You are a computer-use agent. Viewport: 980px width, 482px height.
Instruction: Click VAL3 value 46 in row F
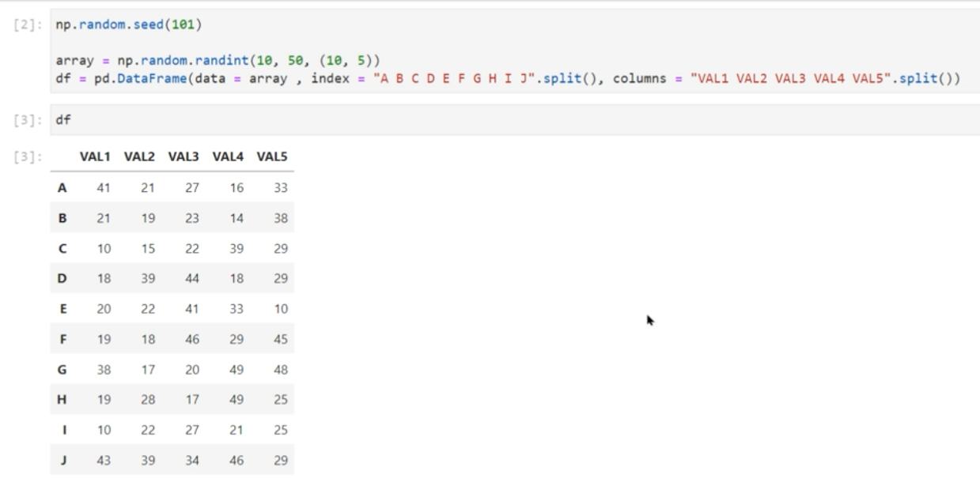(x=191, y=338)
